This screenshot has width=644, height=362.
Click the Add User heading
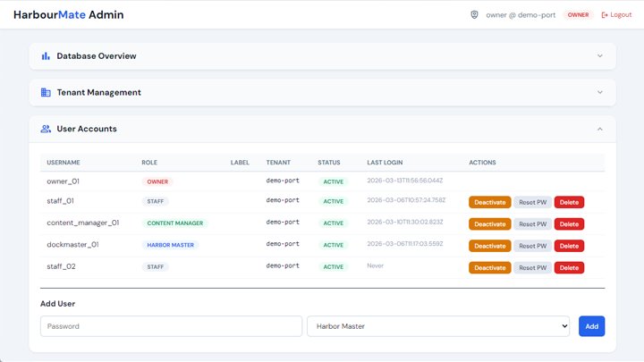point(57,304)
